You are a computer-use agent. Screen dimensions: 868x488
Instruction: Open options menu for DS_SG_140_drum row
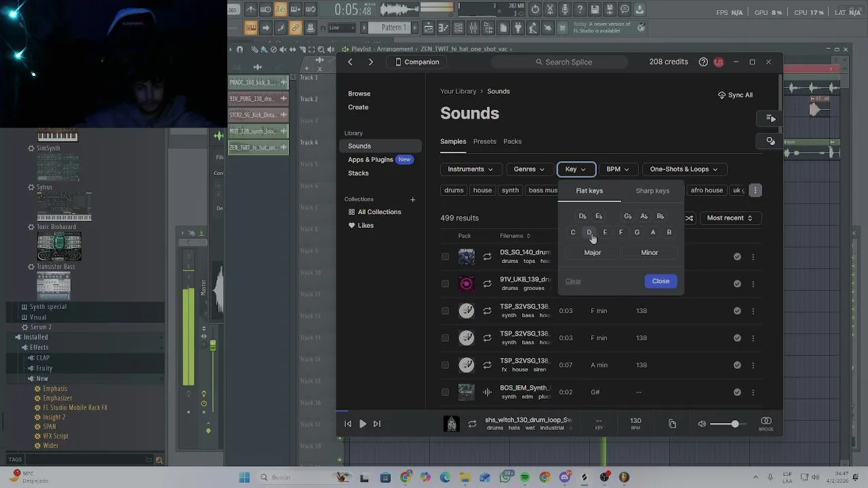[x=753, y=257]
